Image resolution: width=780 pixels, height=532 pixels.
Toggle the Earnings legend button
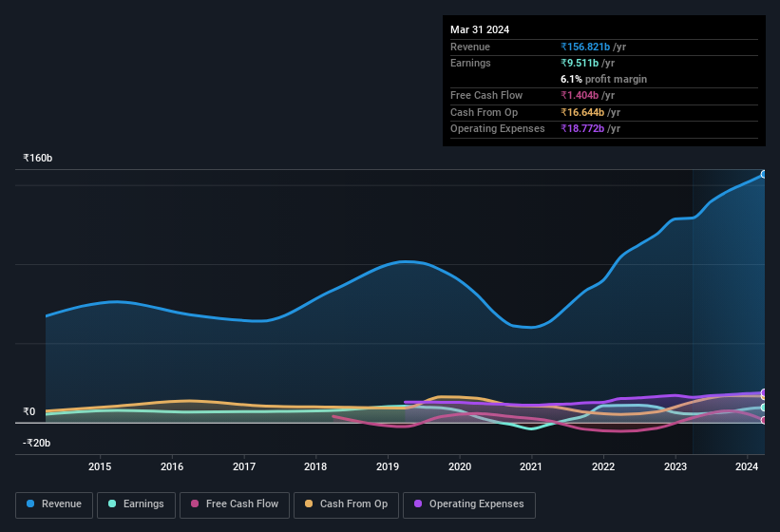click(x=136, y=504)
